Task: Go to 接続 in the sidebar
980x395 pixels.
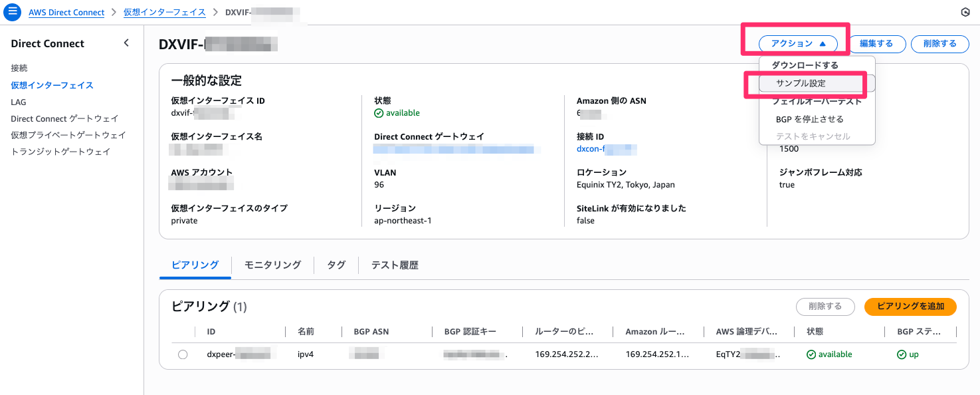Action: click(x=19, y=68)
